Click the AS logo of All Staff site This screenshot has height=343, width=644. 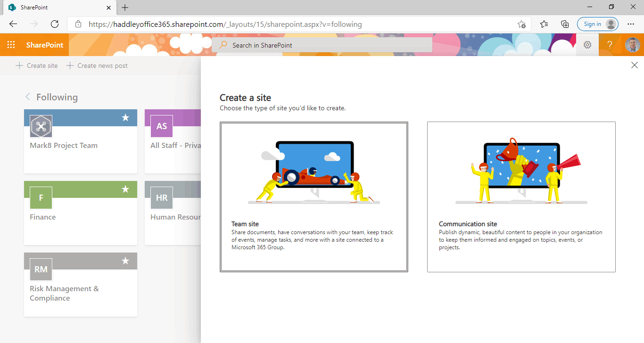(162, 126)
